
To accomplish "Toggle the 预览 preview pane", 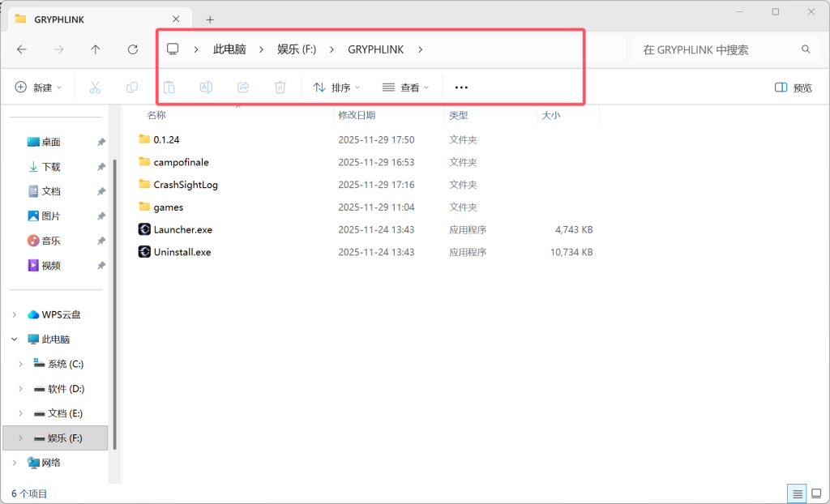I will pos(793,87).
